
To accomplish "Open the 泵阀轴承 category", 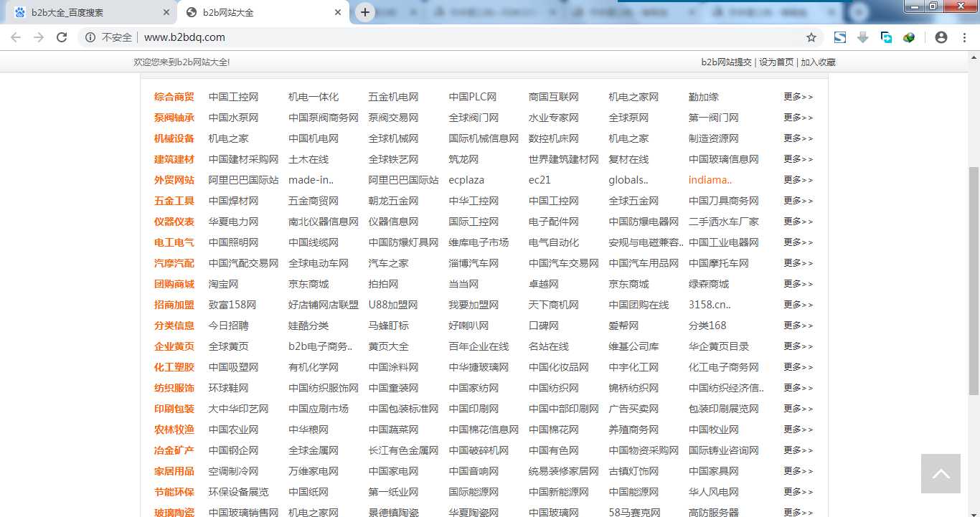I will 174,118.
